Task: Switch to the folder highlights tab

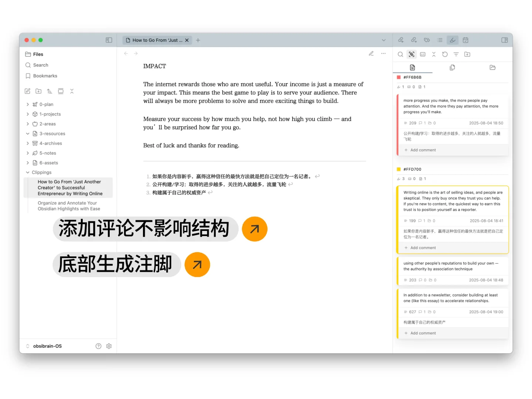Action: pos(492,68)
